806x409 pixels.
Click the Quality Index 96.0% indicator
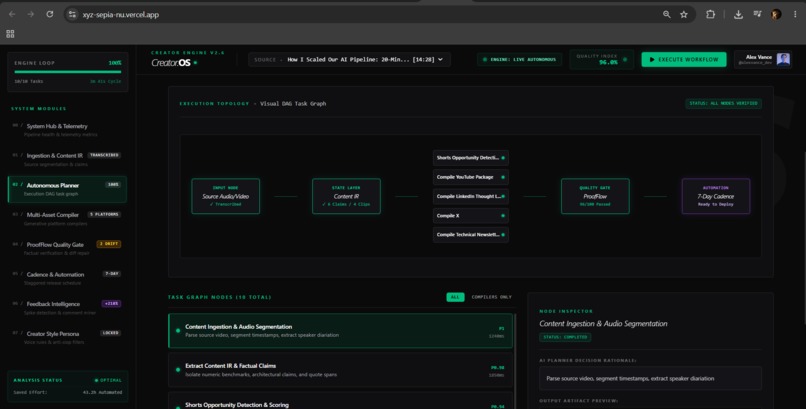point(601,60)
